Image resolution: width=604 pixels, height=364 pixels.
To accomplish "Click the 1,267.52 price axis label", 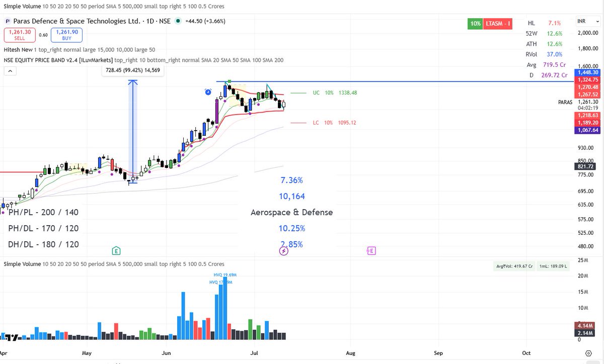I will point(587,94).
